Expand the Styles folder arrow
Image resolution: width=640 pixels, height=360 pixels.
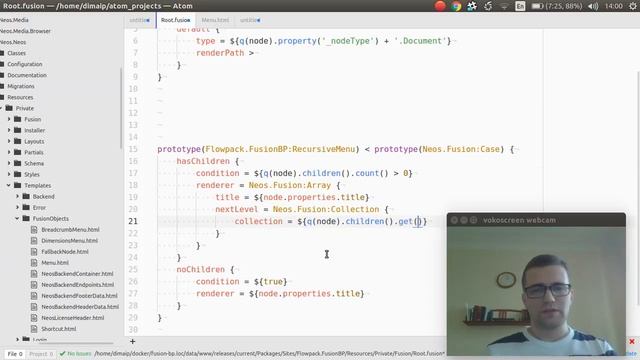pyautogui.click(x=9, y=174)
